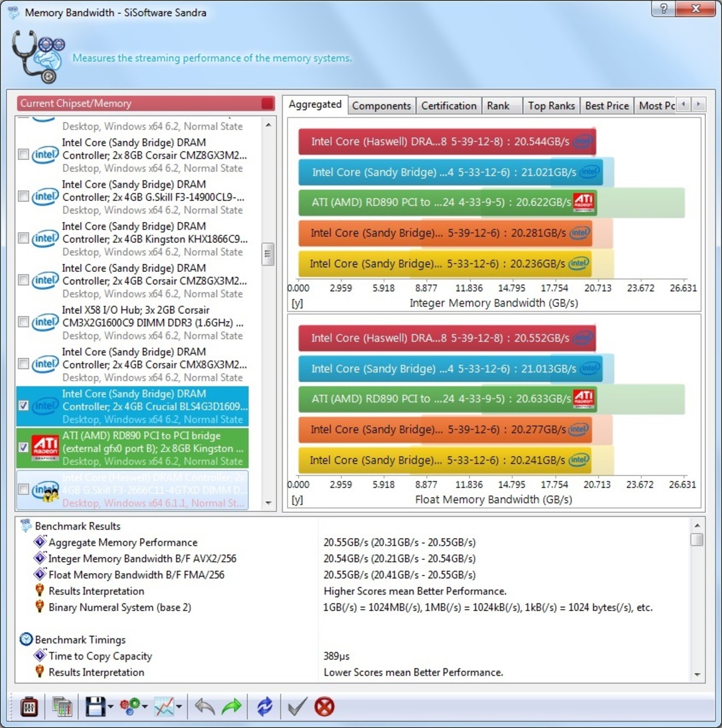Click the help question mark button
This screenshot has width=722, height=728.
coord(664,8)
